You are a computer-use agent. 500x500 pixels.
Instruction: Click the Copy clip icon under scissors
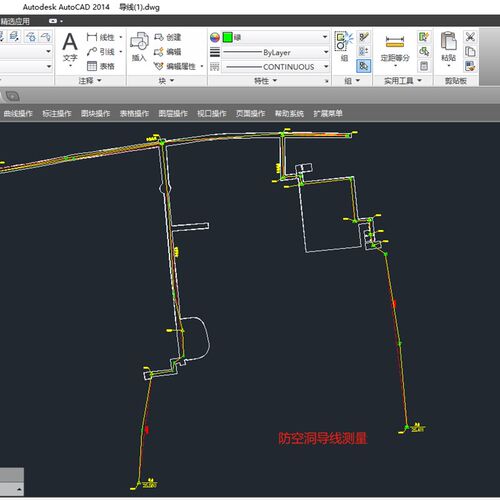470,51
